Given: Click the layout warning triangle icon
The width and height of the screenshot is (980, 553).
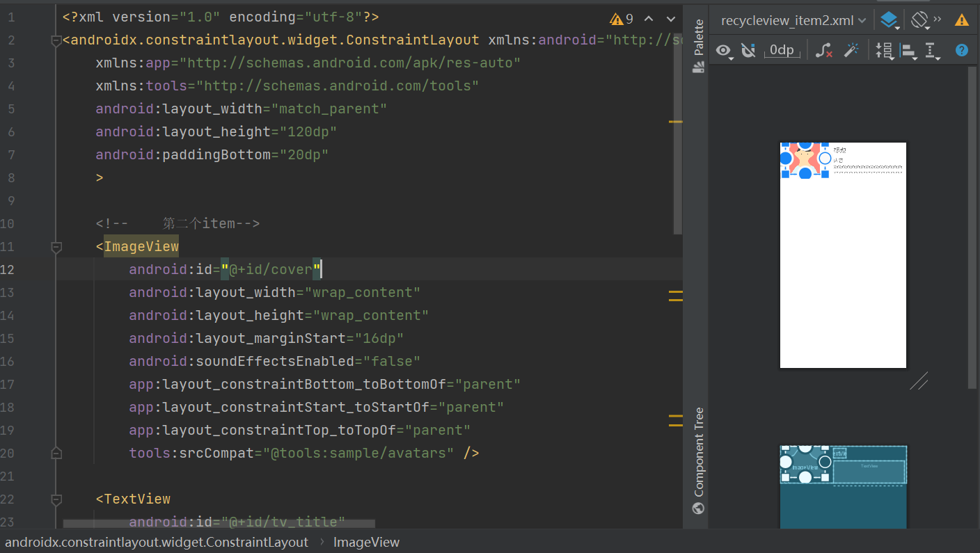Looking at the screenshot, I should [962, 20].
